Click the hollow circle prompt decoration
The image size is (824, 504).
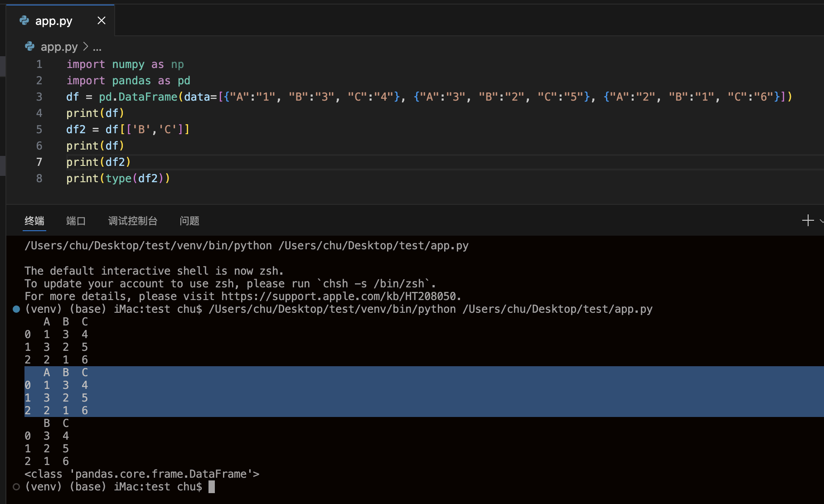(16, 487)
